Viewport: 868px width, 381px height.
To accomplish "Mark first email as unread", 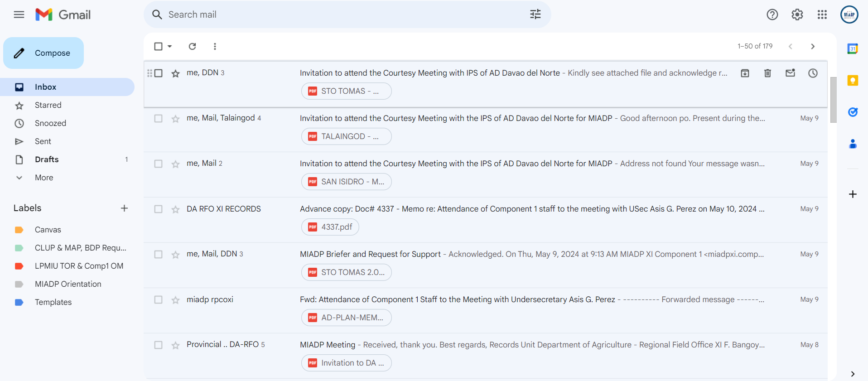I will click(790, 73).
